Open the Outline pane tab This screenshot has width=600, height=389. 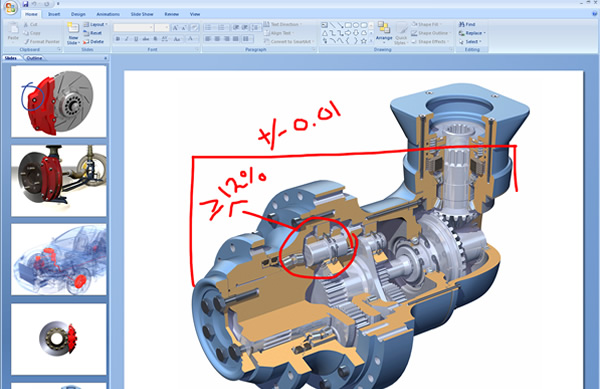pos(34,58)
